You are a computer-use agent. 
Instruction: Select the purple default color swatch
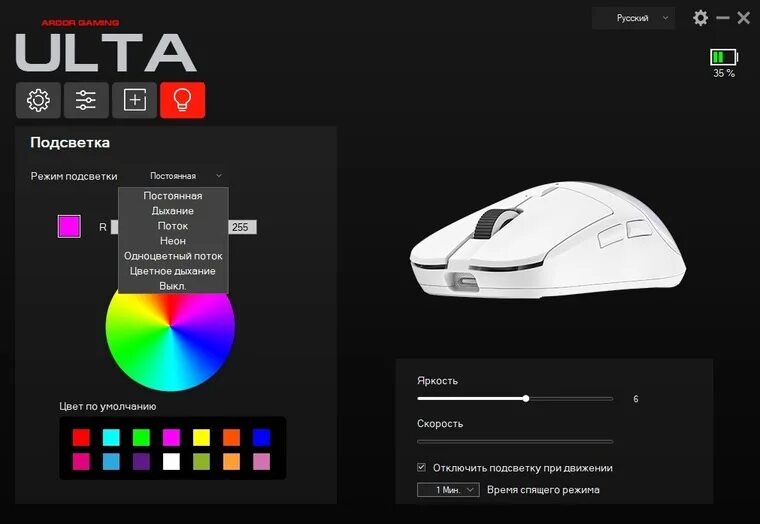pos(141,461)
